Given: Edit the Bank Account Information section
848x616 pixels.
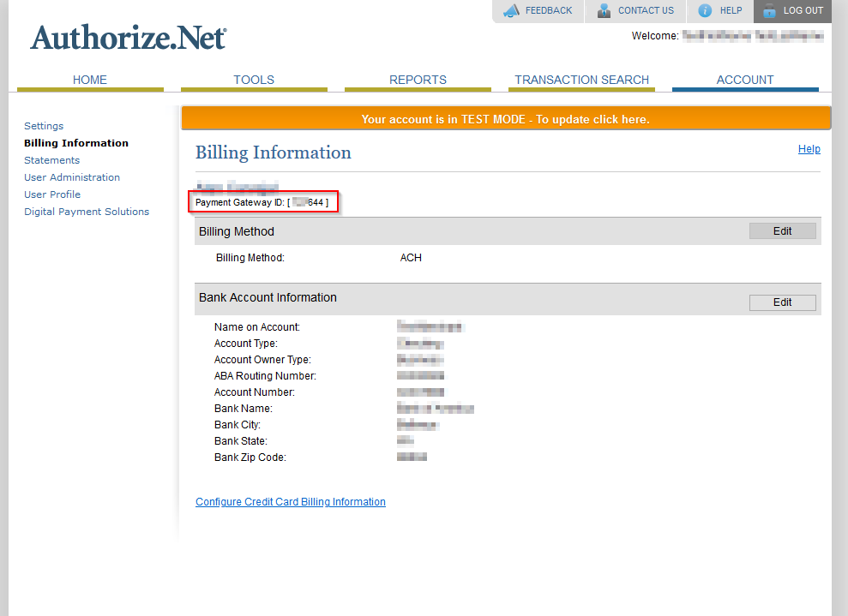Looking at the screenshot, I should click(782, 302).
